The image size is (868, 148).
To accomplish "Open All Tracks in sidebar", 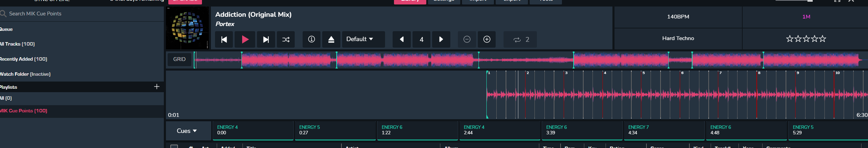I will pyautogui.click(x=18, y=44).
